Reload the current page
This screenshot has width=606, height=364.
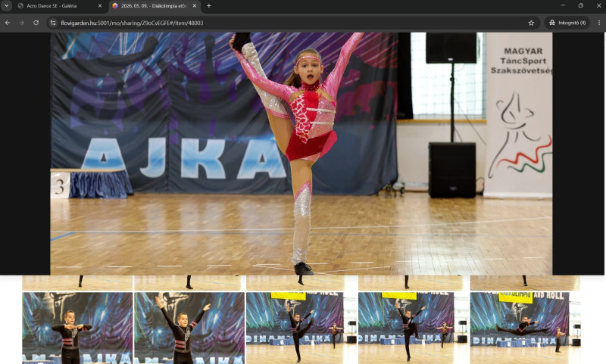pos(36,23)
